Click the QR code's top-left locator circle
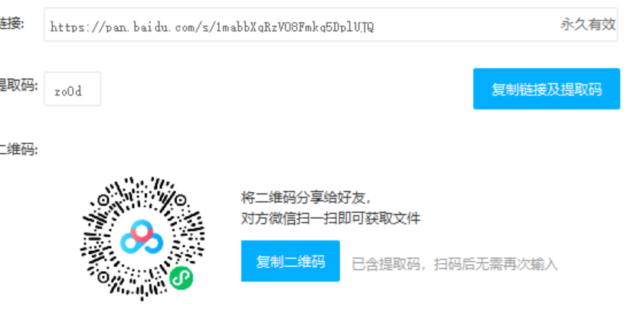 pyautogui.click(x=103, y=200)
